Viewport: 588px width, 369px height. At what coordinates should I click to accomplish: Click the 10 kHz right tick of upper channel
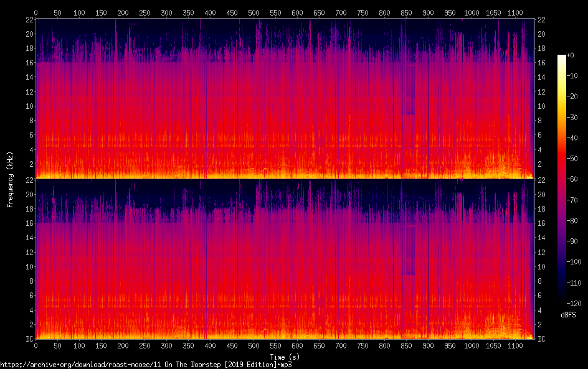542,106
